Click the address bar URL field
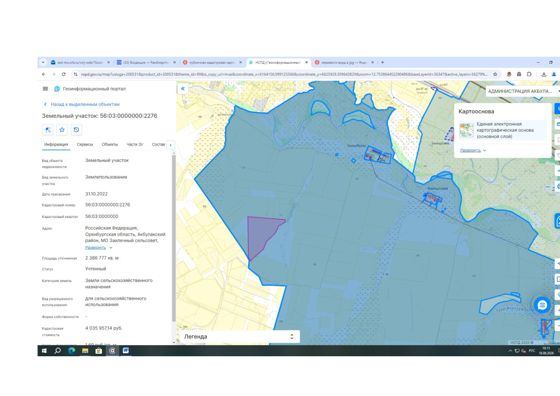Viewport: 560px width, 396px height. coord(284,74)
